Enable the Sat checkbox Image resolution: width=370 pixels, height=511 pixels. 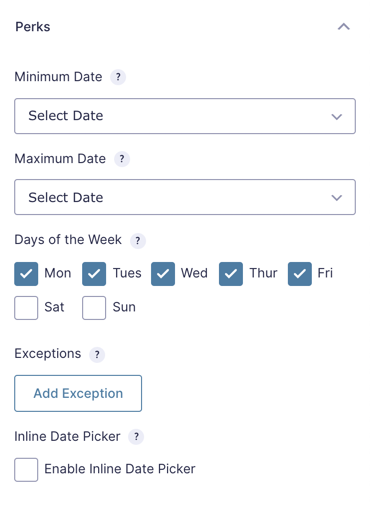click(26, 308)
